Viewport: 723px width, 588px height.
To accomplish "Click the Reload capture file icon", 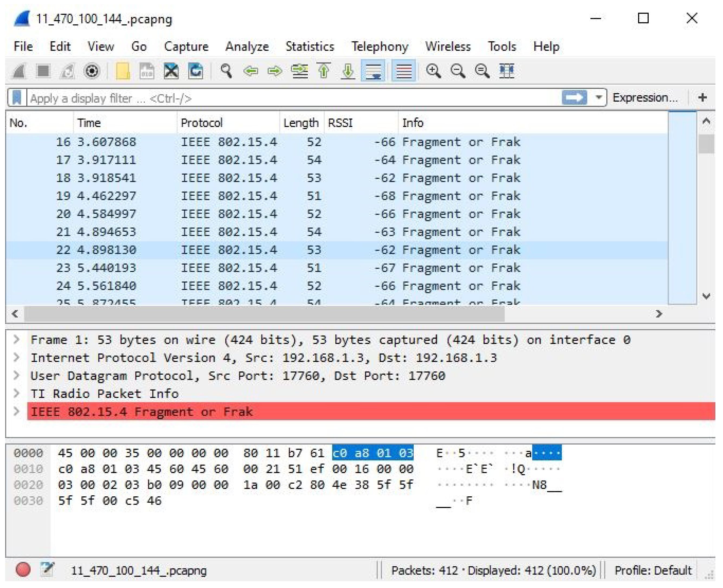I will [195, 71].
